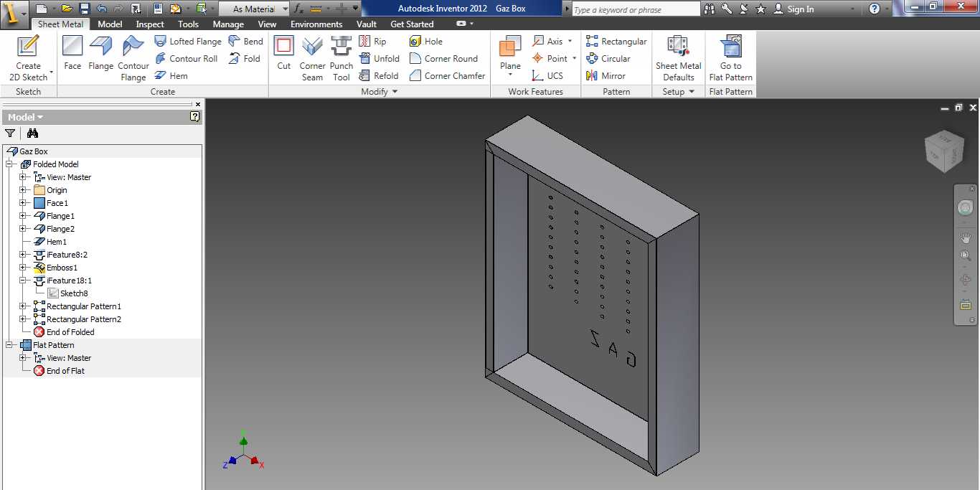Choose the Rip command
The image size is (980, 490).
pyautogui.click(x=372, y=42)
